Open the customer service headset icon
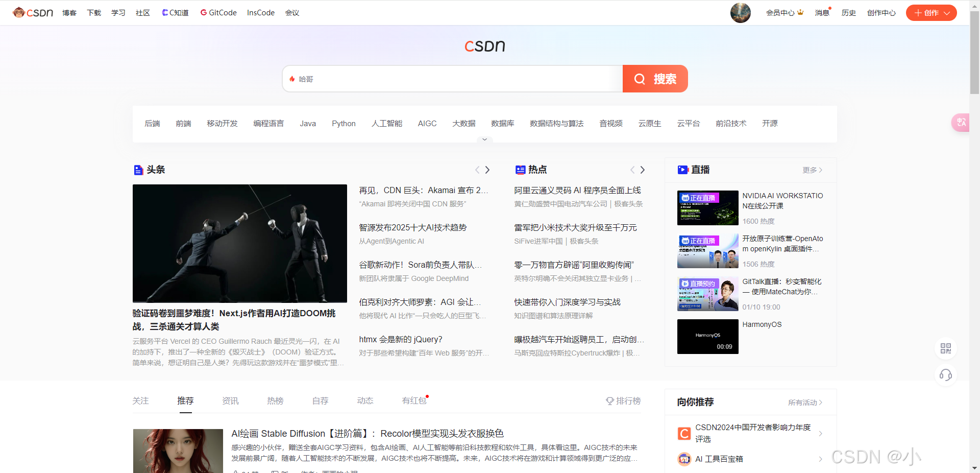This screenshot has width=980, height=473. pyautogui.click(x=946, y=375)
